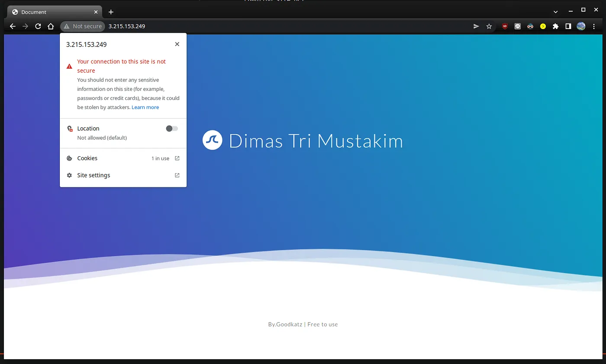
Task: Bookmark the page with the star icon
Action: pos(489,26)
